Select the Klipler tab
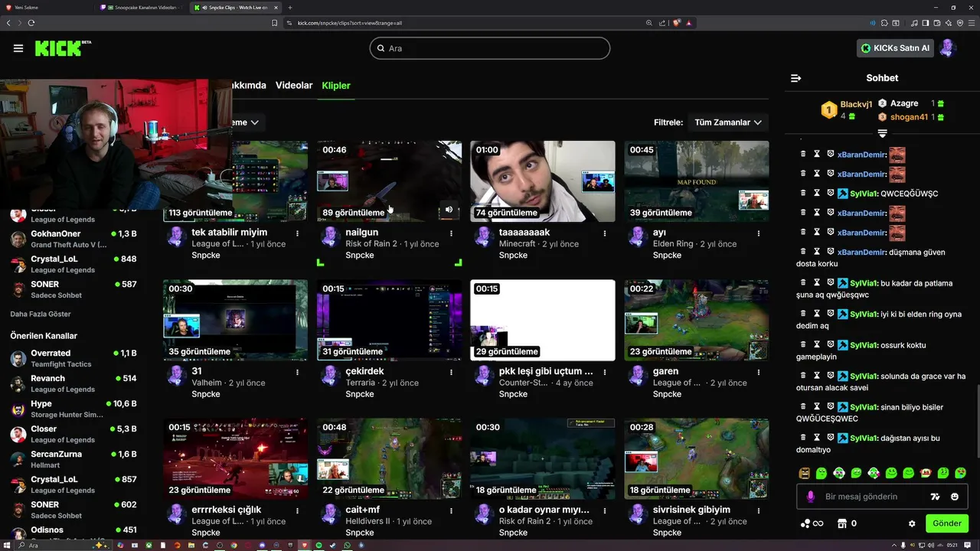 tap(336, 86)
